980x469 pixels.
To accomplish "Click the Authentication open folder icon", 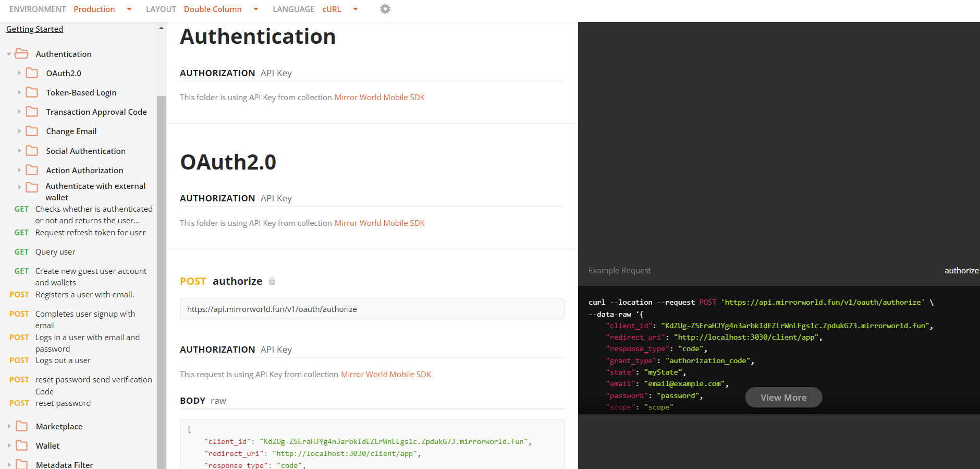I will click(22, 54).
